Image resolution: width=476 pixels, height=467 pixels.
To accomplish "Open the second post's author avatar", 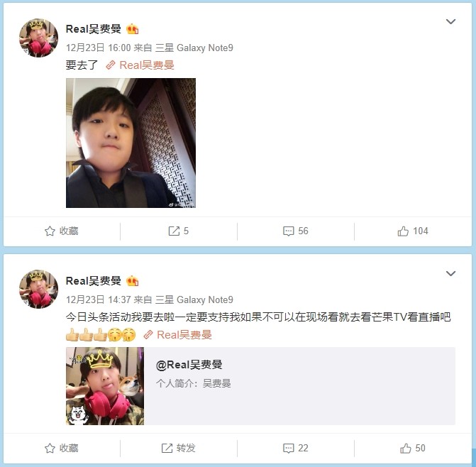I will point(38,289).
